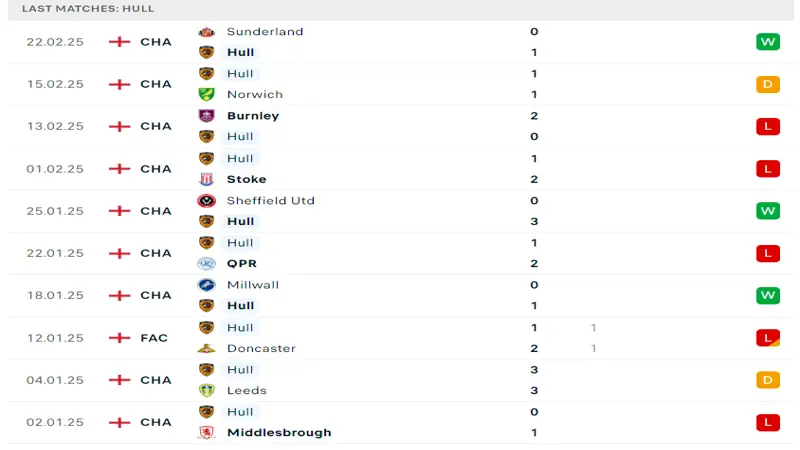Click the Sunderland club crest
Image resolution: width=800 pixels, height=450 pixels.
pyautogui.click(x=206, y=32)
